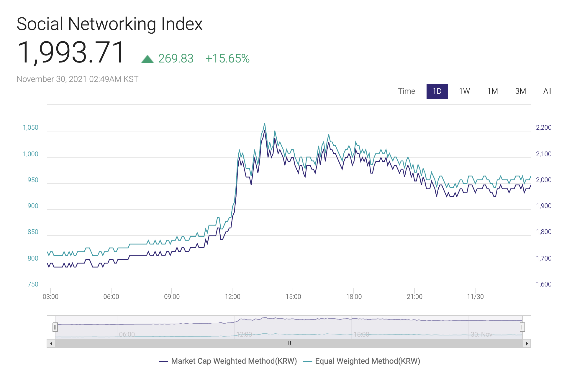
Task: Click the Social Networking Index title
Action: [109, 24]
